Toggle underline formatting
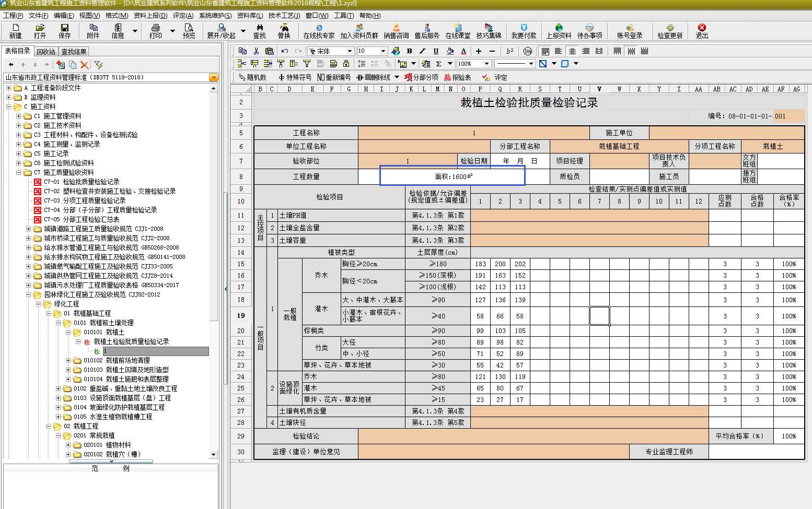The image size is (812, 509). click(x=436, y=51)
